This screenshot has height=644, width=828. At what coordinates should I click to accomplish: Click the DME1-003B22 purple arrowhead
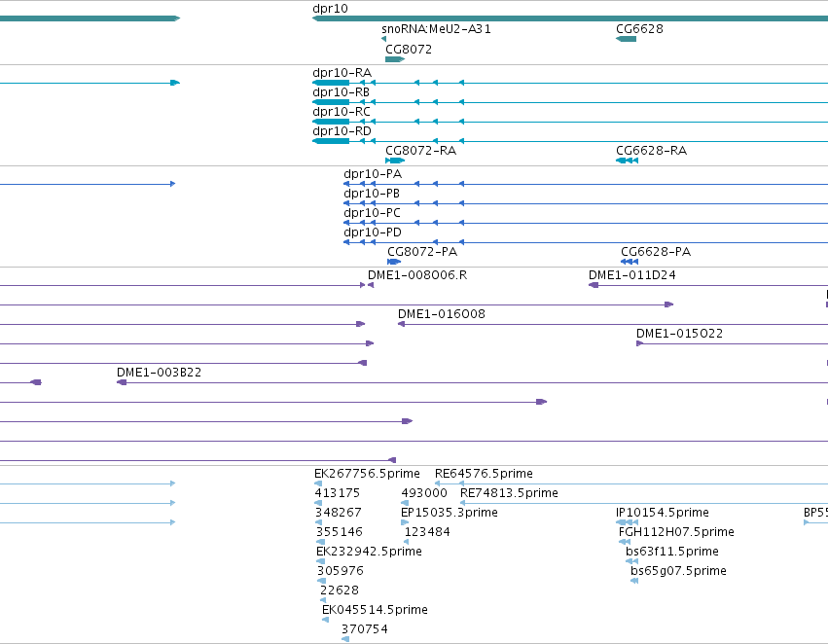tap(122, 382)
